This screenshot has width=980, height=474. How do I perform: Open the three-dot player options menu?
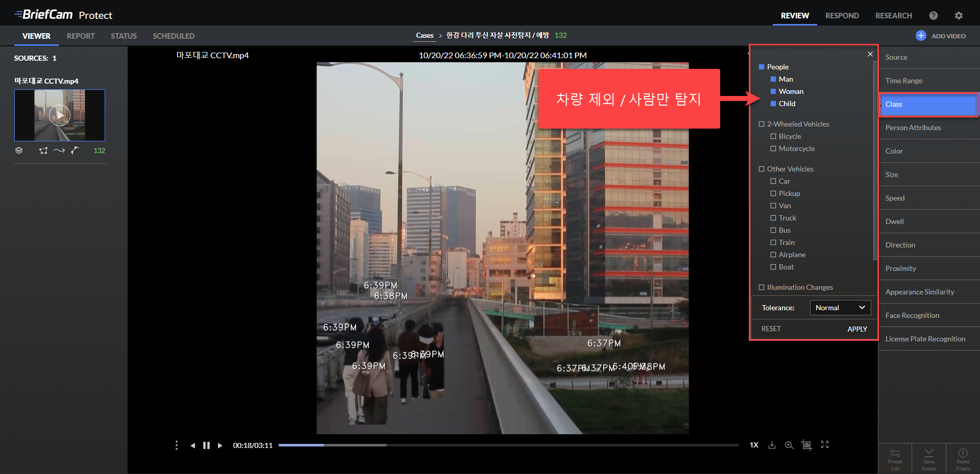click(177, 445)
